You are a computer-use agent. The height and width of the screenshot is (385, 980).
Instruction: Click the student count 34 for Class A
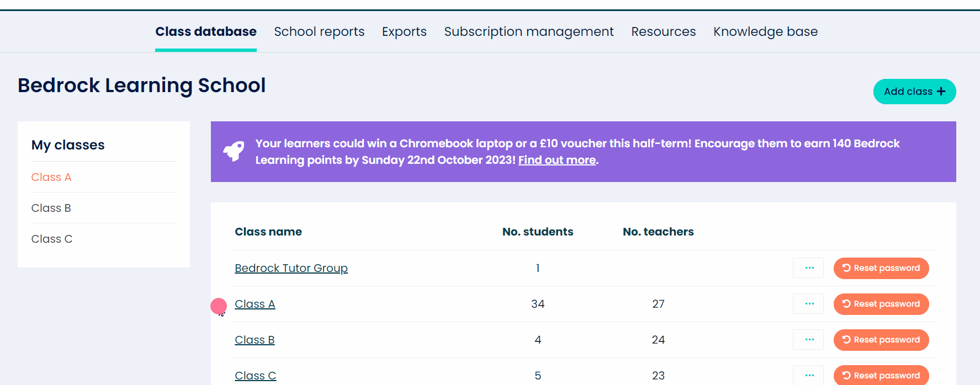click(x=538, y=304)
